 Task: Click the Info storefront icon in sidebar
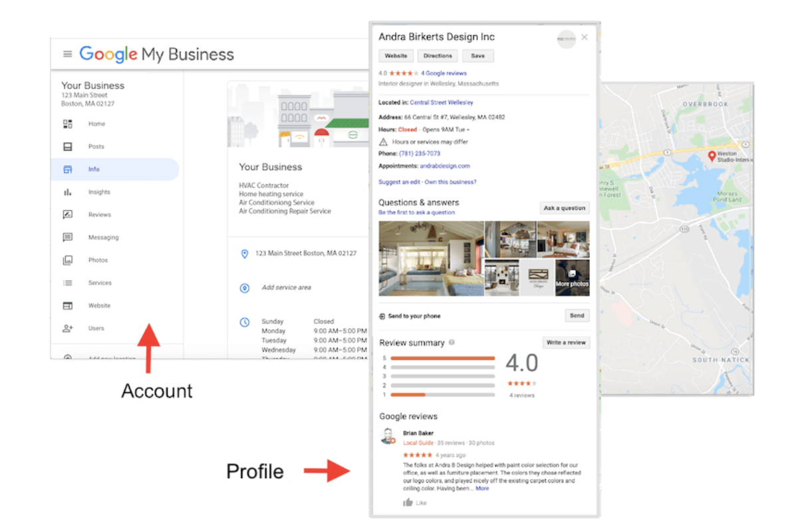tap(67, 169)
